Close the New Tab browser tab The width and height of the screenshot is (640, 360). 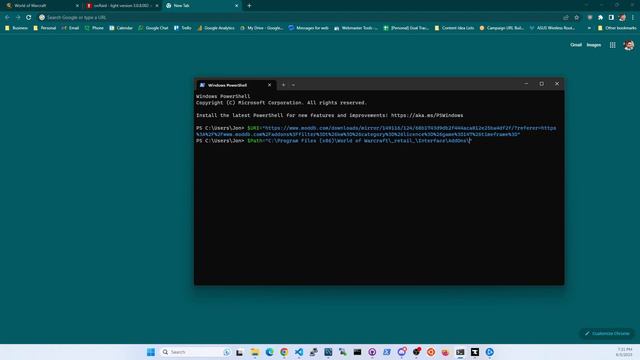click(236, 6)
